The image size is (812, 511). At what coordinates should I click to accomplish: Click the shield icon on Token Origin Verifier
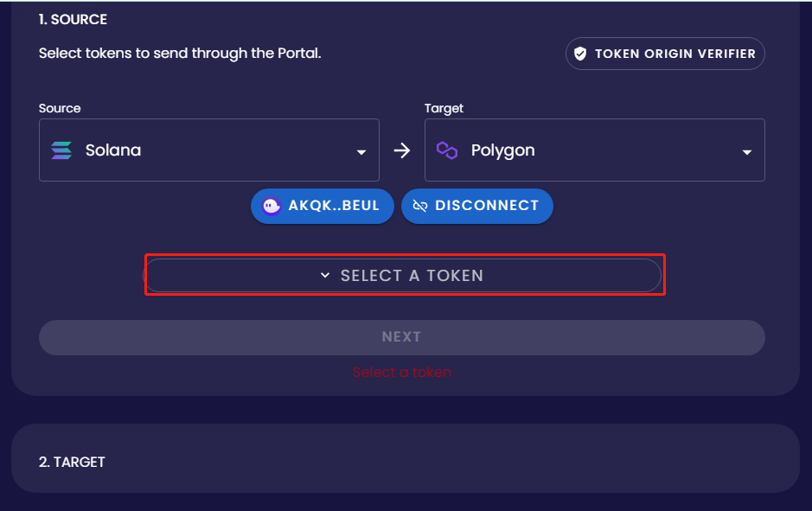[x=580, y=54]
